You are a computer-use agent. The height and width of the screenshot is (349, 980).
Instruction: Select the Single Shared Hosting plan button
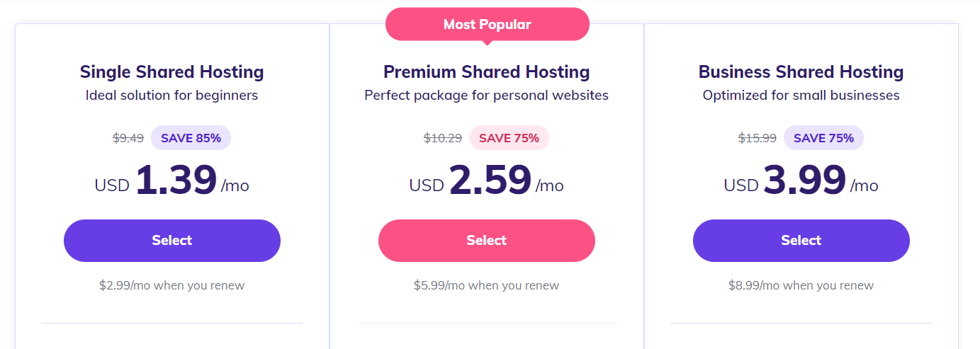tap(172, 241)
